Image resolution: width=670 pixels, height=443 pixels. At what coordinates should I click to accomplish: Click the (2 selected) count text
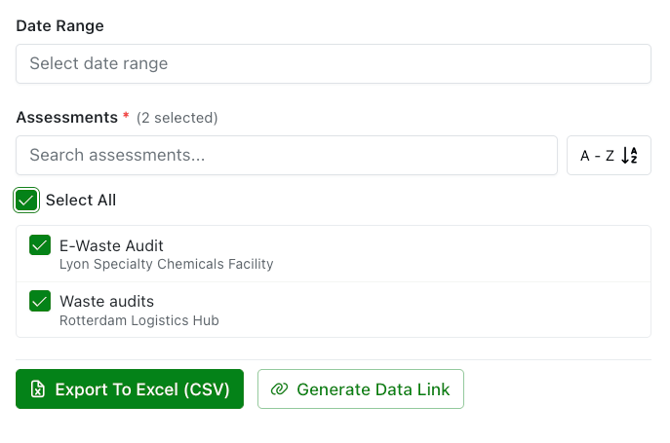click(x=177, y=118)
